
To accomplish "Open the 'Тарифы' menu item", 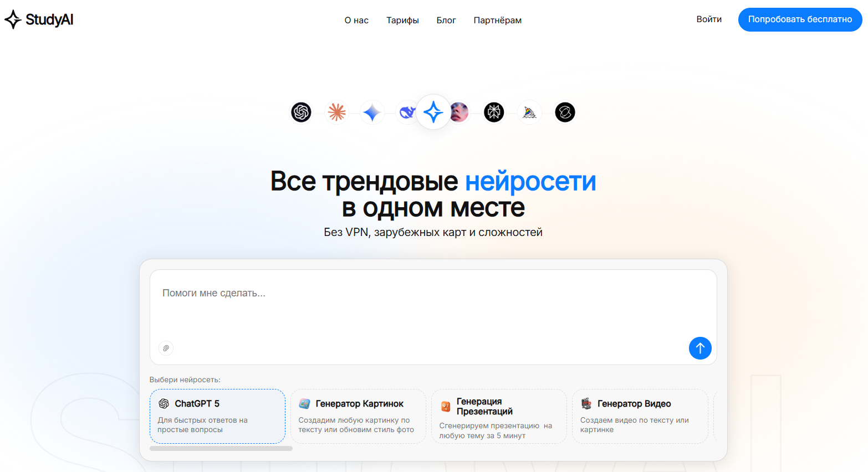I will [402, 20].
